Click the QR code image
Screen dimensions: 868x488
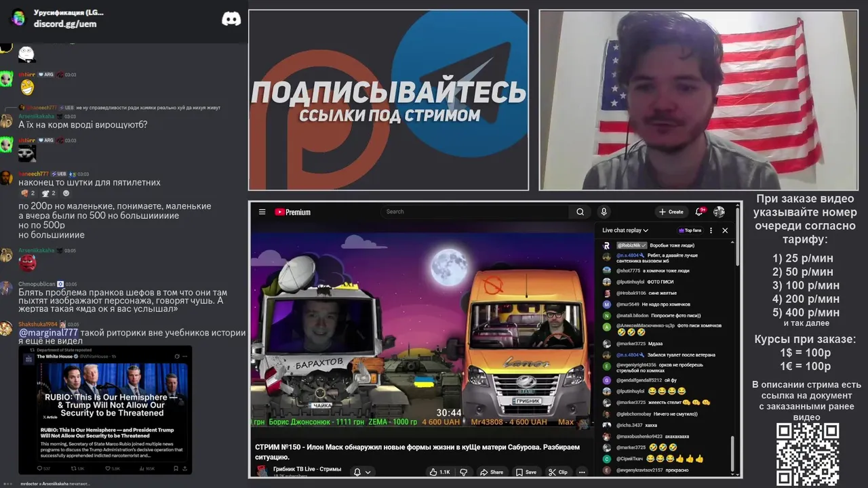808,454
